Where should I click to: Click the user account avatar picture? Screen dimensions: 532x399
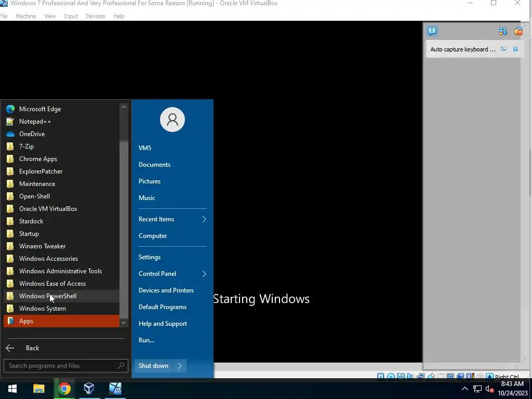(x=172, y=119)
